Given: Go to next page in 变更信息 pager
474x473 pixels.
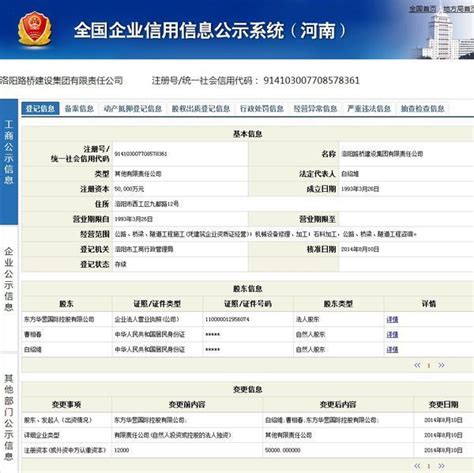Looking at the screenshot, I should [441, 466].
